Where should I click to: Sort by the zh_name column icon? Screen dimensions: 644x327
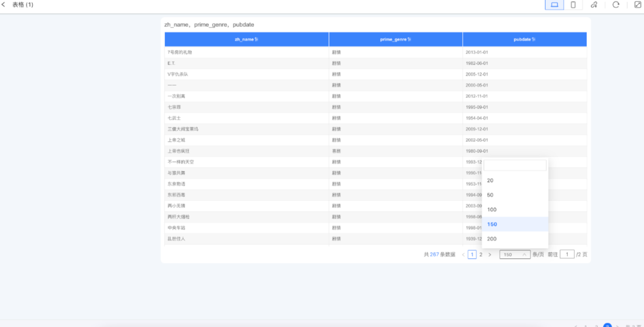256,40
